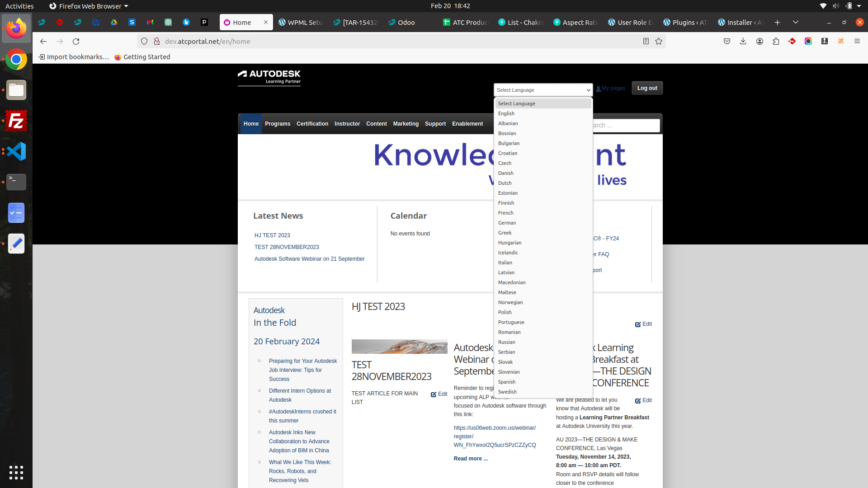
Task: Open Firefox in the Ubuntu dock
Action: 16,28
